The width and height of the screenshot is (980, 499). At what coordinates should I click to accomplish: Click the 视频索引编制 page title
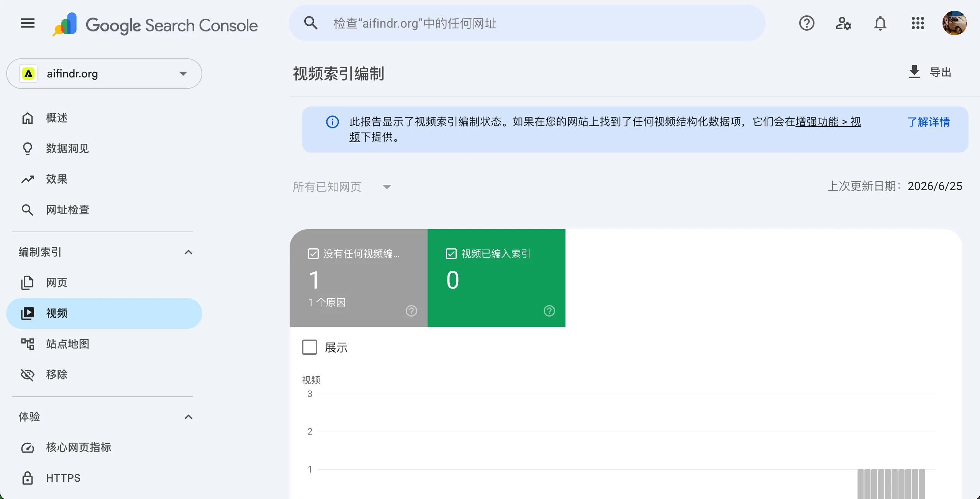click(338, 74)
